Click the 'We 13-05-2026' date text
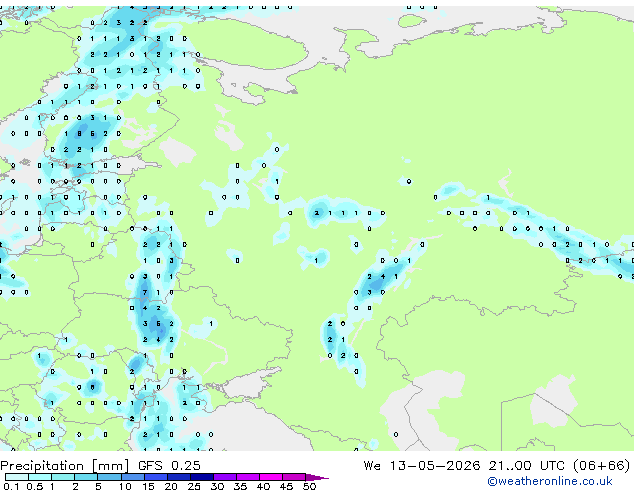634x490 pixels. pyautogui.click(x=422, y=466)
